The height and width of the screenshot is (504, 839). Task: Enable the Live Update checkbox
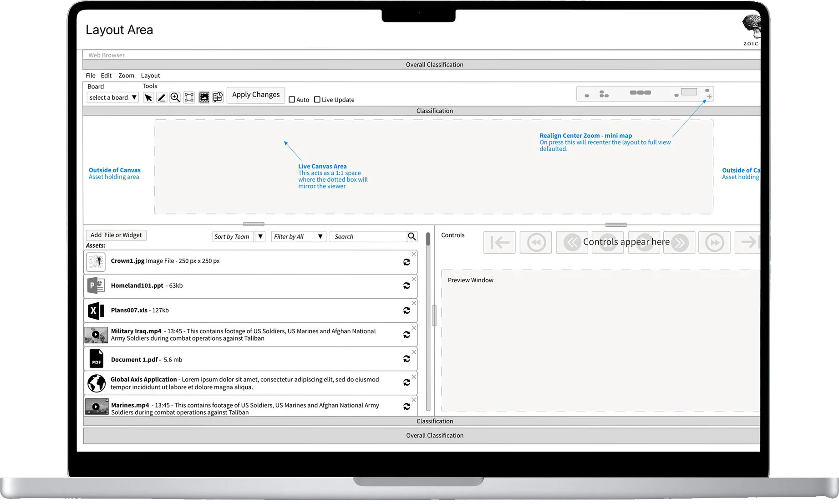pos(317,100)
